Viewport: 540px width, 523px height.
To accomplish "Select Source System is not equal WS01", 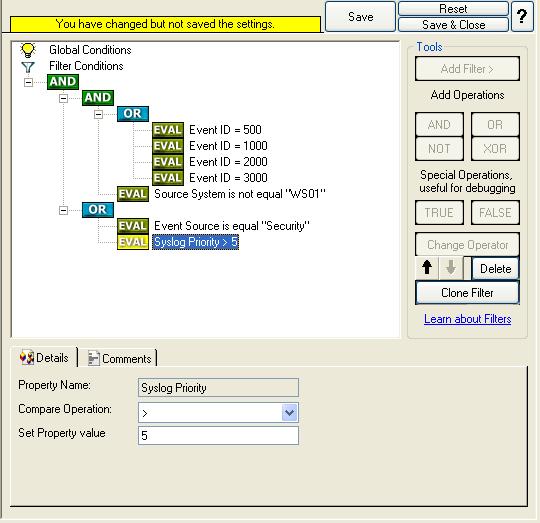I will pos(240,194).
